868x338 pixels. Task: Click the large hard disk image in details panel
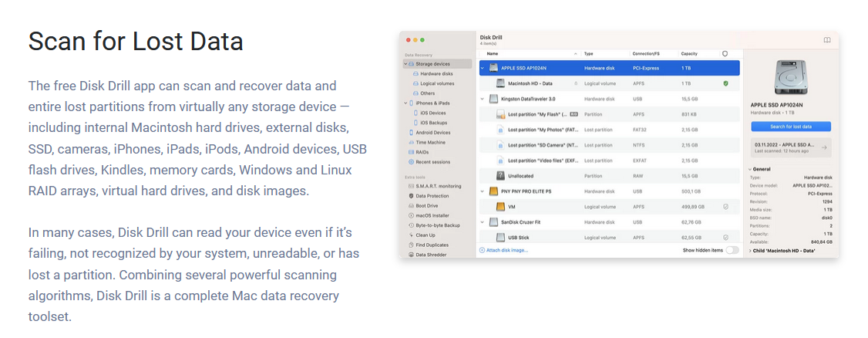pyautogui.click(x=790, y=78)
